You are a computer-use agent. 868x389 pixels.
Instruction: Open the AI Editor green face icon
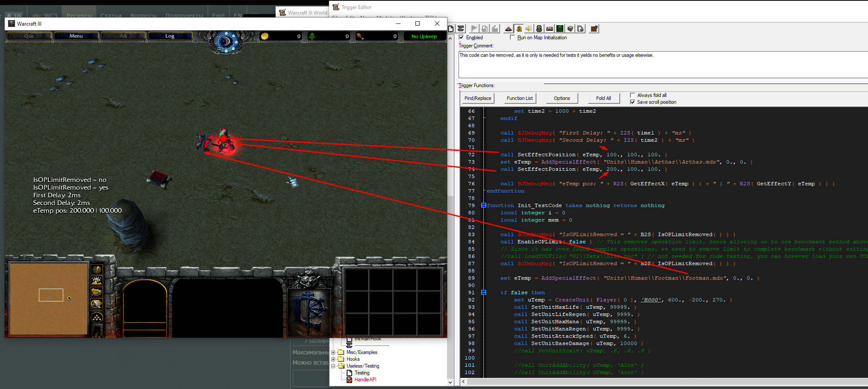tap(560, 29)
